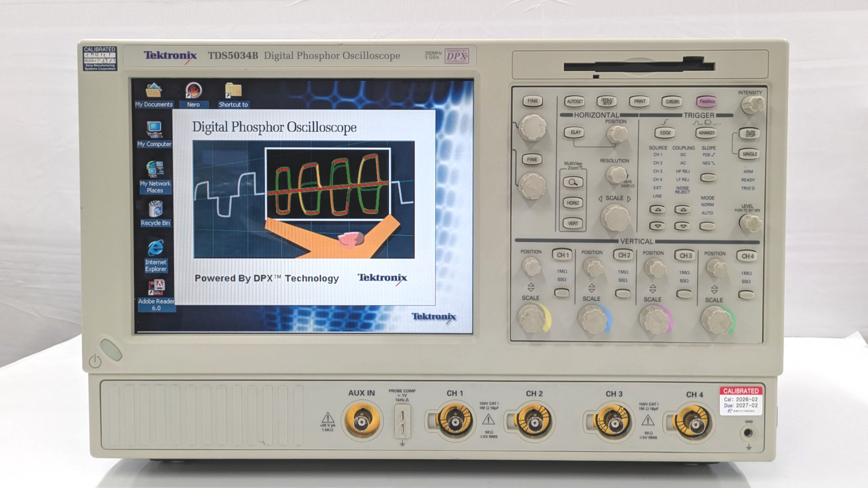This screenshot has width=868, height=488.
Task: Push the FINE button left of AUTOSET
Action: click(532, 101)
